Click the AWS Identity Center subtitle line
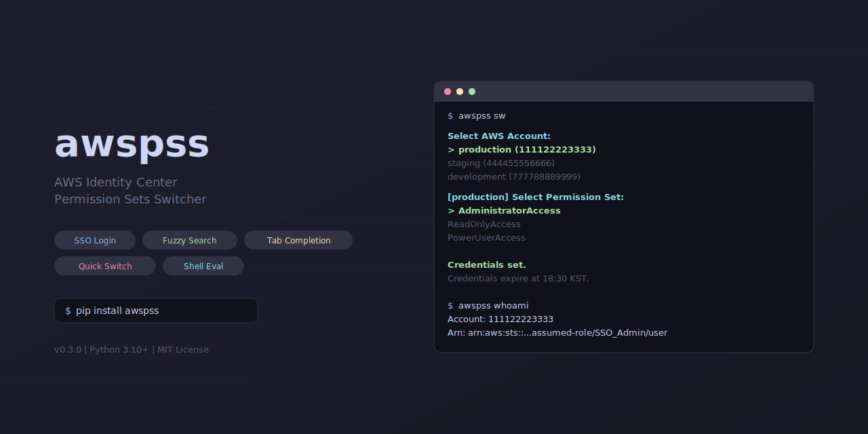This screenshot has height=434, width=868. 116,182
